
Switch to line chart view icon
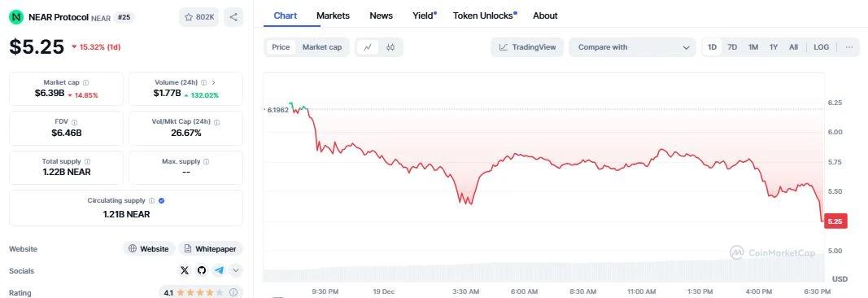tap(367, 47)
